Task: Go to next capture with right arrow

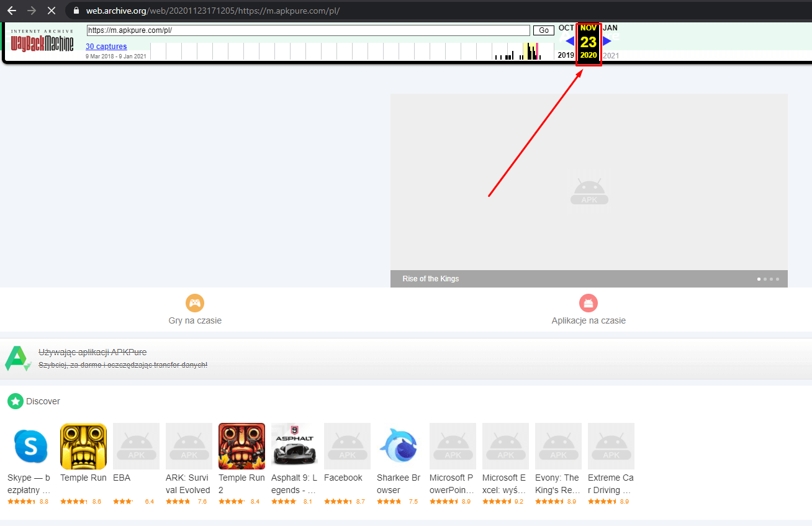Action: coord(607,41)
